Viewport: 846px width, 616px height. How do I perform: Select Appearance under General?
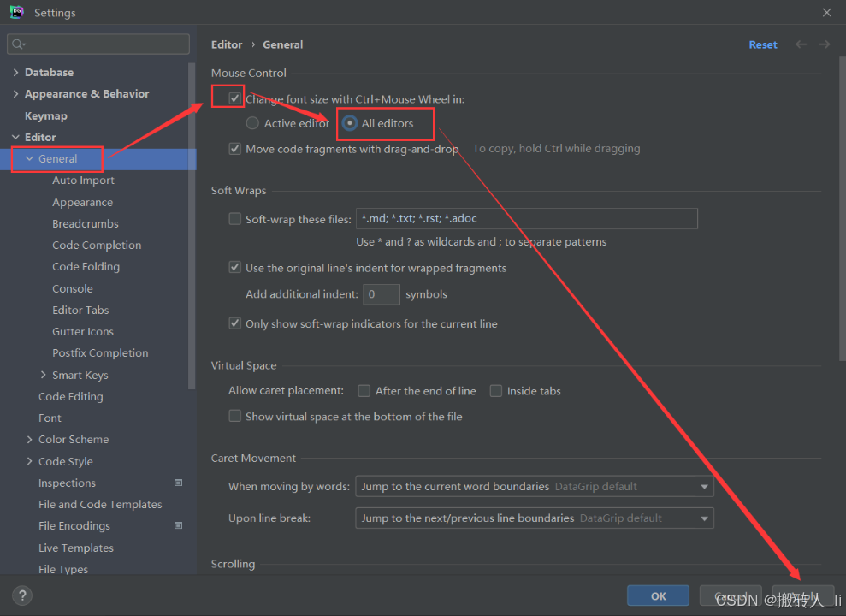pos(83,202)
